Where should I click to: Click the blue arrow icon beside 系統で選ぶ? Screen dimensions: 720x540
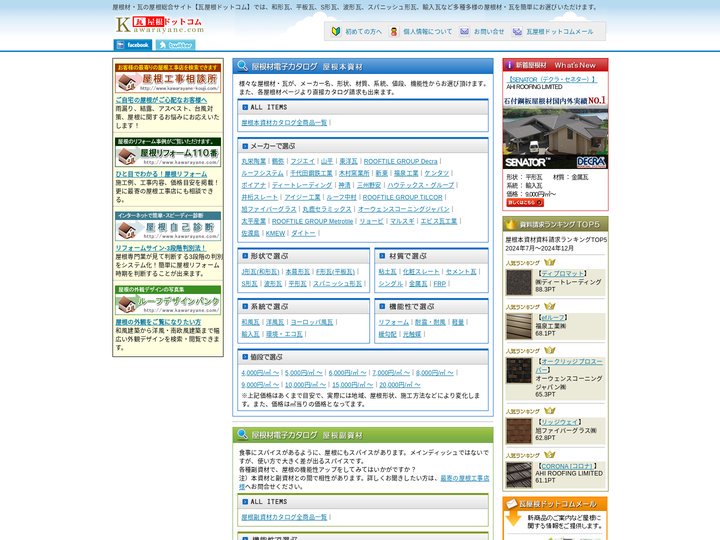245,306
